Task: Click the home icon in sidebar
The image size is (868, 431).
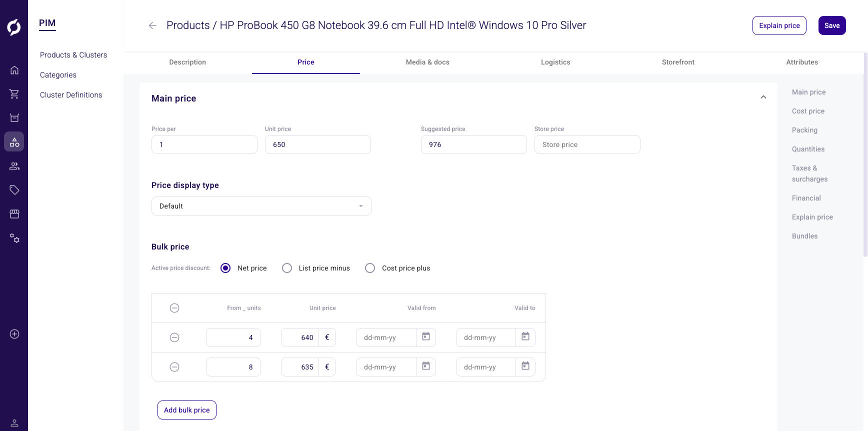Action: tap(14, 70)
